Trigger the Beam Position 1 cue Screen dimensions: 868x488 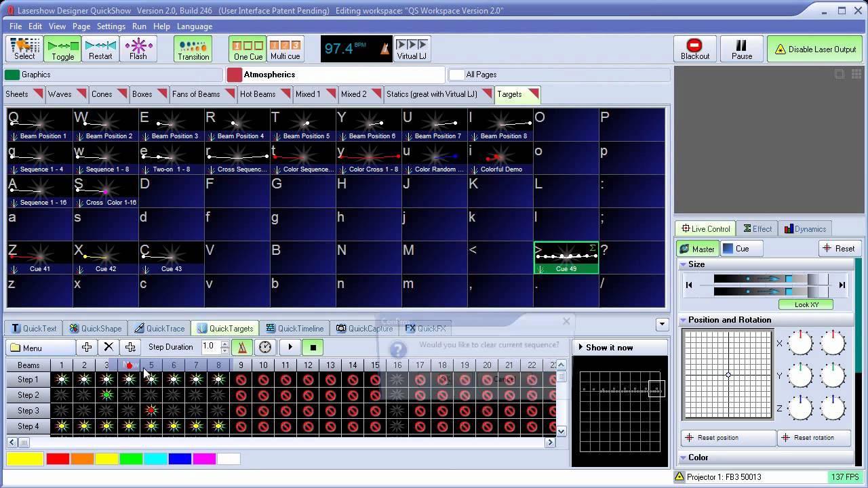coord(39,125)
